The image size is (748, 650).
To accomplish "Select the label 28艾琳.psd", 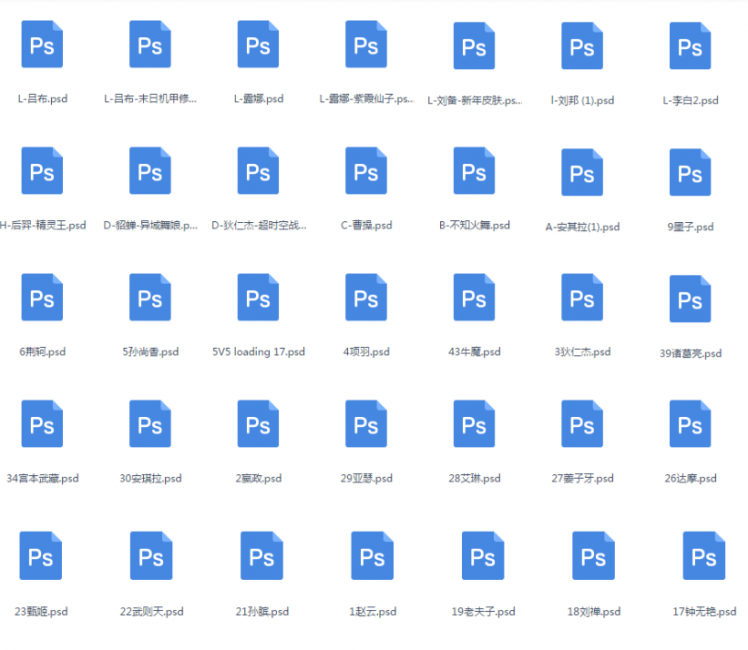I will pyautogui.click(x=475, y=478).
